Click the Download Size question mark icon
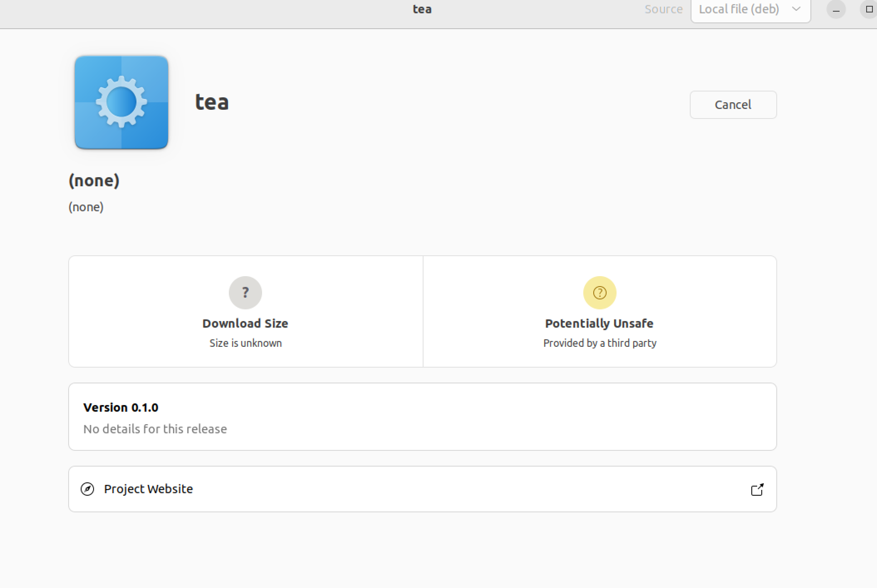The width and height of the screenshot is (877, 588). pyautogui.click(x=245, y=292)
